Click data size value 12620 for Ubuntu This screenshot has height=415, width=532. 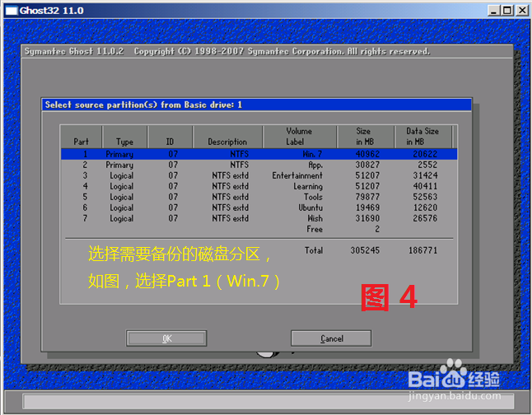pyautogui.click(x=425, y=207)
